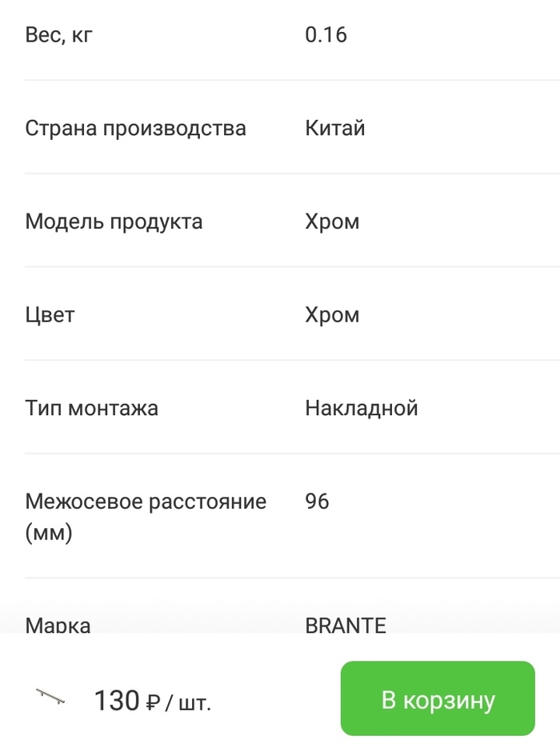
Task: Click the 96 spacing value
Action: [x=317, y=502]
